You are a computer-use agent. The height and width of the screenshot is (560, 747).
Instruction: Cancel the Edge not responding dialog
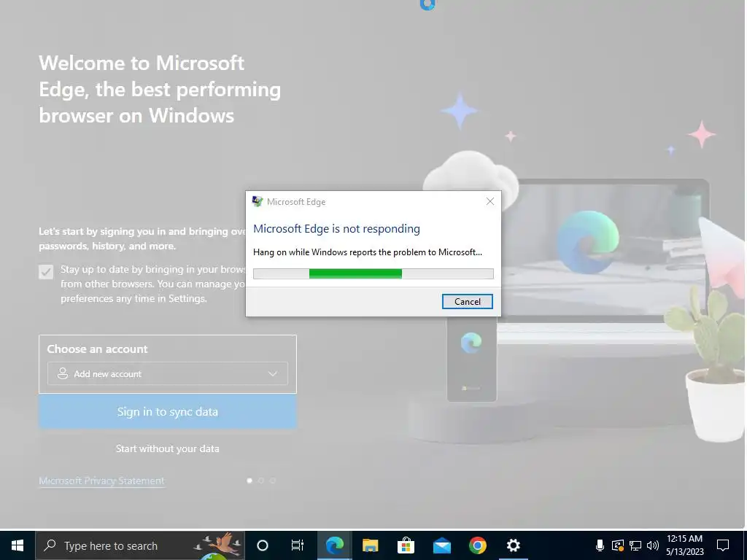click(x=467, y=301)
